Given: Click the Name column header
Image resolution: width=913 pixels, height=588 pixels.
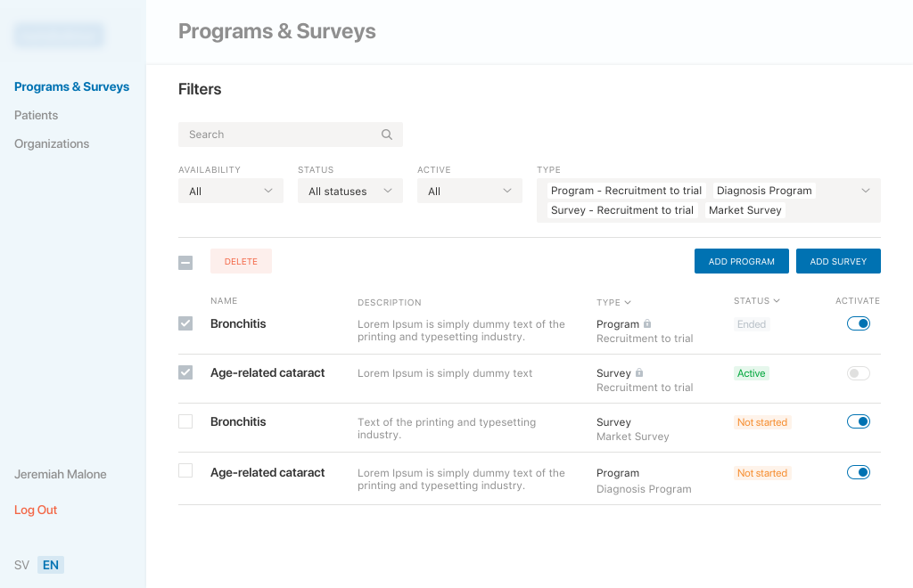Looking at the screenshot, I should point(224,301).
